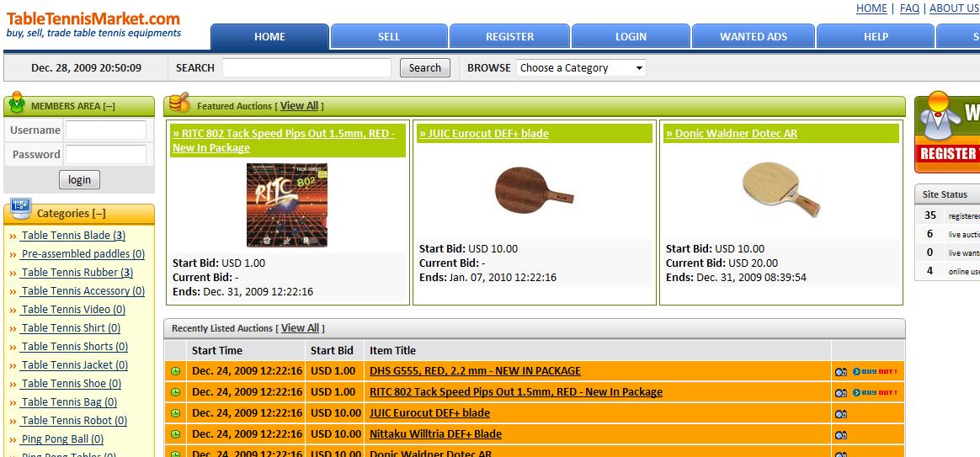Open Table Tennis Video category
The height and width of the screenshot is (457, 980).
72,310
